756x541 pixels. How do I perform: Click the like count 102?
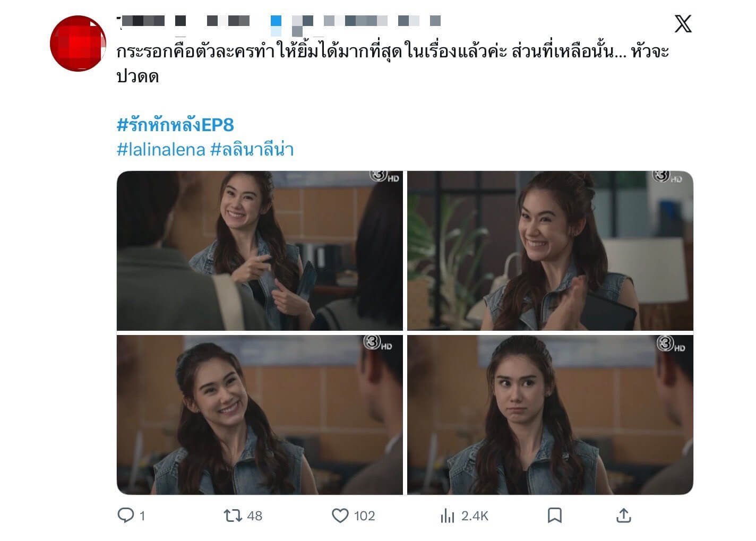364,516
